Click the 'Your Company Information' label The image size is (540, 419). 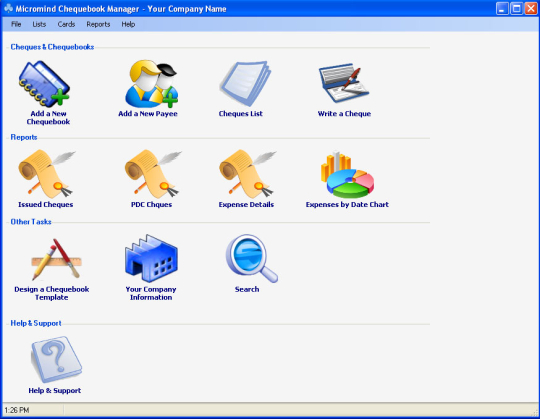click(x=151, y=293)
